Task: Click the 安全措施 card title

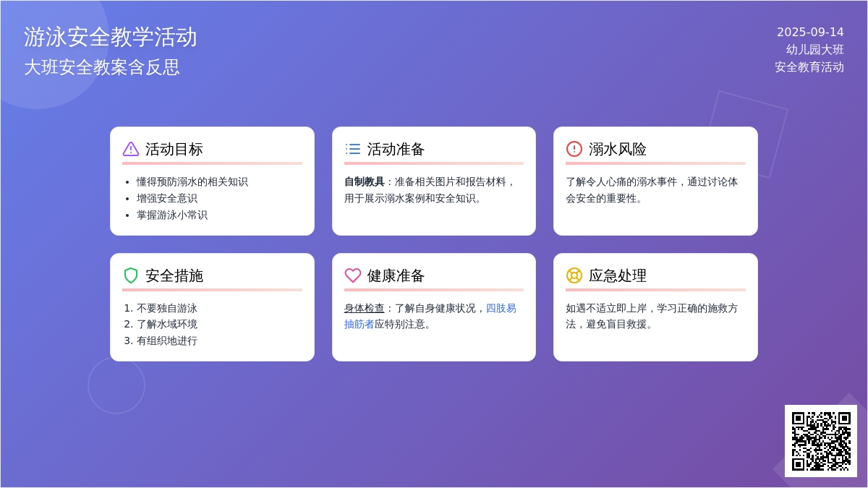Action: (174, 275)
